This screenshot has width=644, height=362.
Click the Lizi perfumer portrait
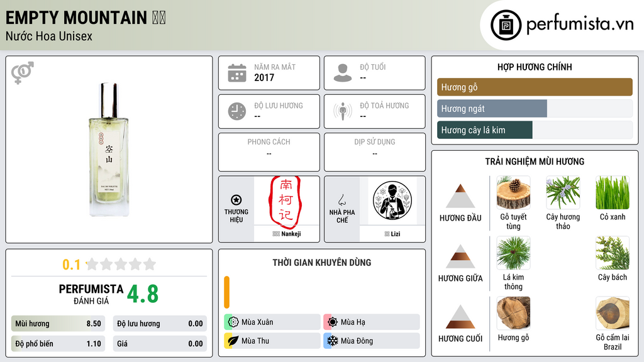[392, 200]
